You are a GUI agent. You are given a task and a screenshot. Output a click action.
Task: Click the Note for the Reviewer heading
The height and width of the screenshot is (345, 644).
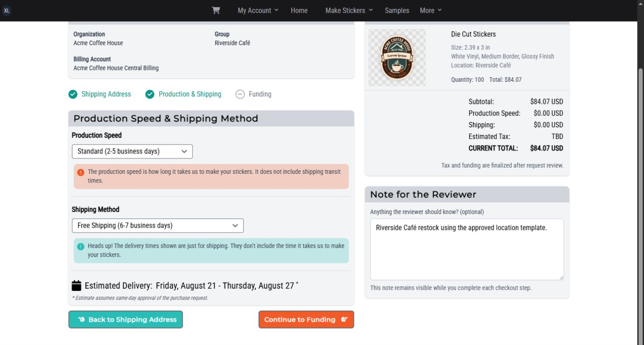[x=423, y=195]
